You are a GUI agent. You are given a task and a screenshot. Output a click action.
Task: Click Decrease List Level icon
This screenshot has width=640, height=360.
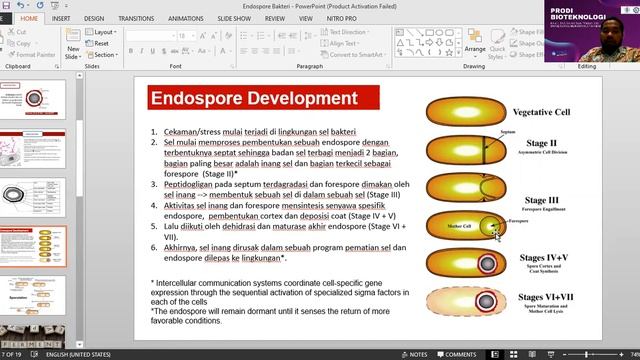[282, 36]
